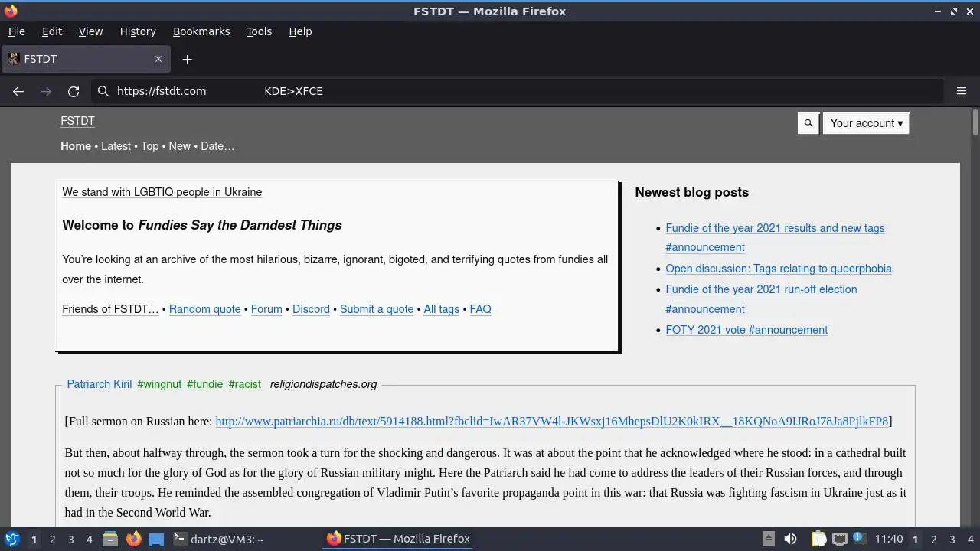
Task: Click the search magnifier in URL bar
Action: coord(103,91)
